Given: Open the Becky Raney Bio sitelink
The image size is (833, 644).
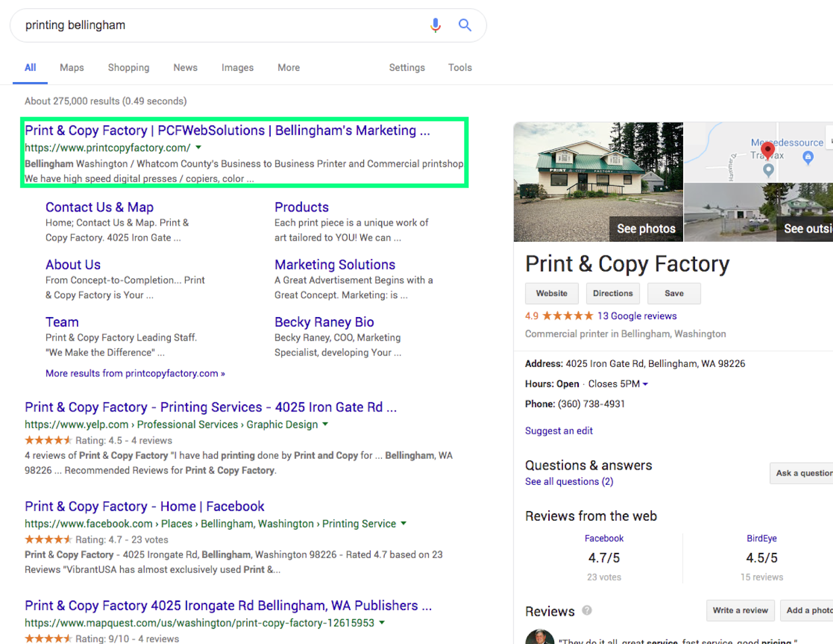Looking at the screenshot, I should coord(324,322).
